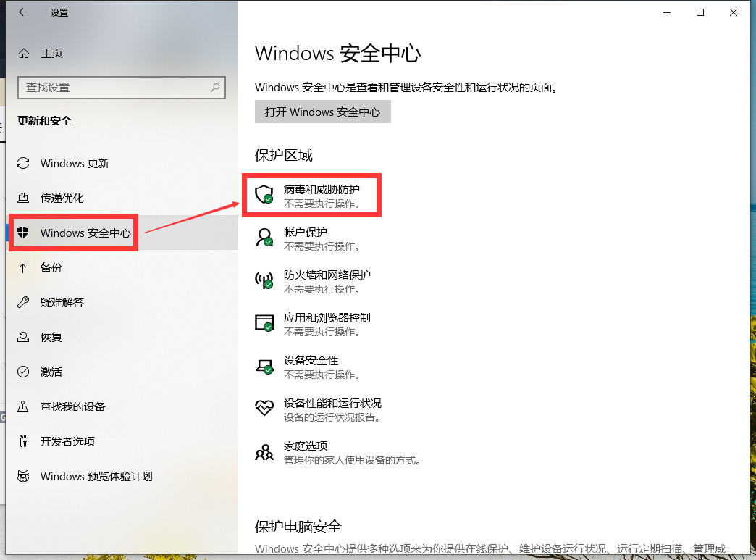Click the Windows 预览体验计划 cat icon

pyautogui.click(x=23, y=476)
